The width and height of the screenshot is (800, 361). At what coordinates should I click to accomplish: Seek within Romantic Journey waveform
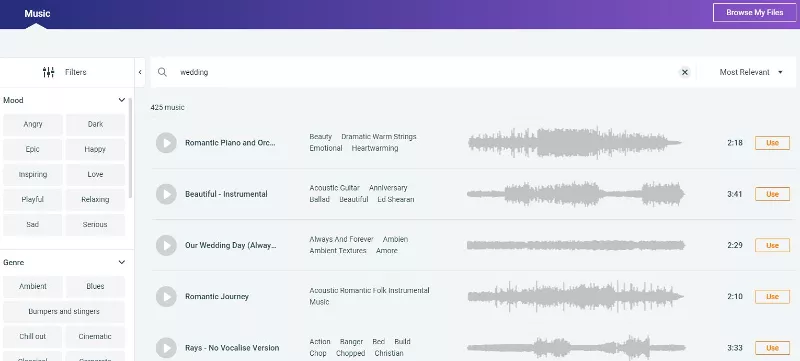(575, 297)
